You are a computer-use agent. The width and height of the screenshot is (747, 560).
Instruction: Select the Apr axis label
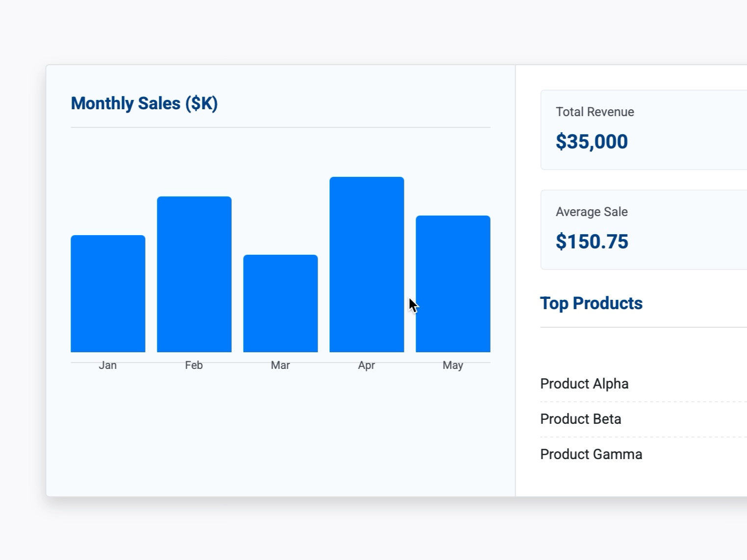click(x=367, y=365)
